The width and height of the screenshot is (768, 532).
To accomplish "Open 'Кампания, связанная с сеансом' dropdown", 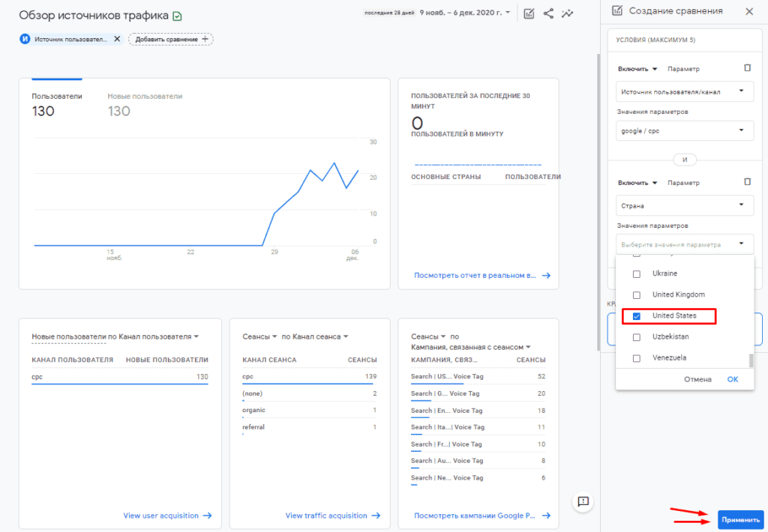I will click(471, 347).
